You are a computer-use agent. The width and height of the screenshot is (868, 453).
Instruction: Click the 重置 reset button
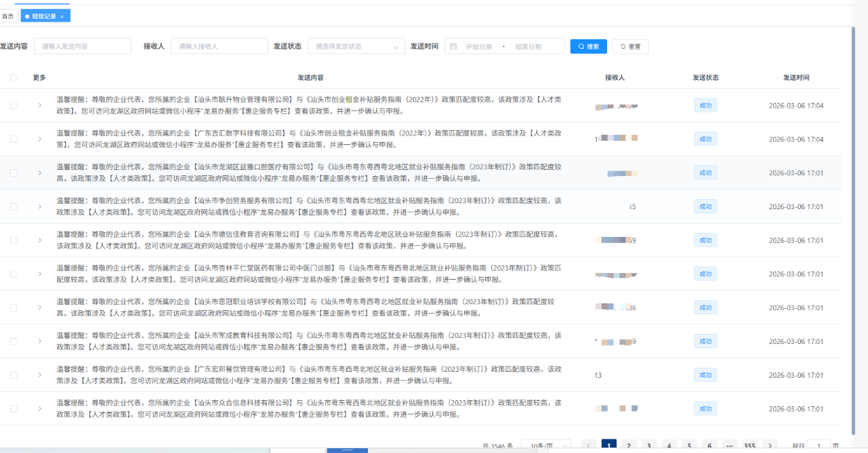pos(630,47)
